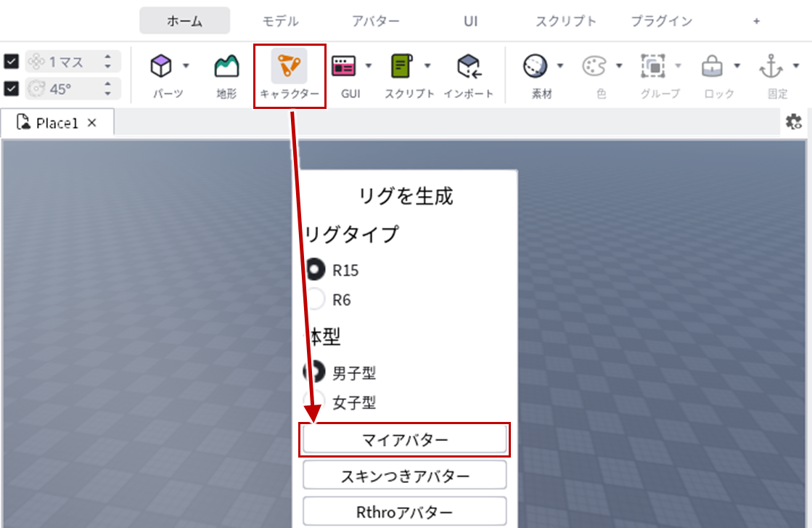This screenshot has height=528, width=812.
Task: Expand the 色 dropdown arrow
Action: coord(619,66)
